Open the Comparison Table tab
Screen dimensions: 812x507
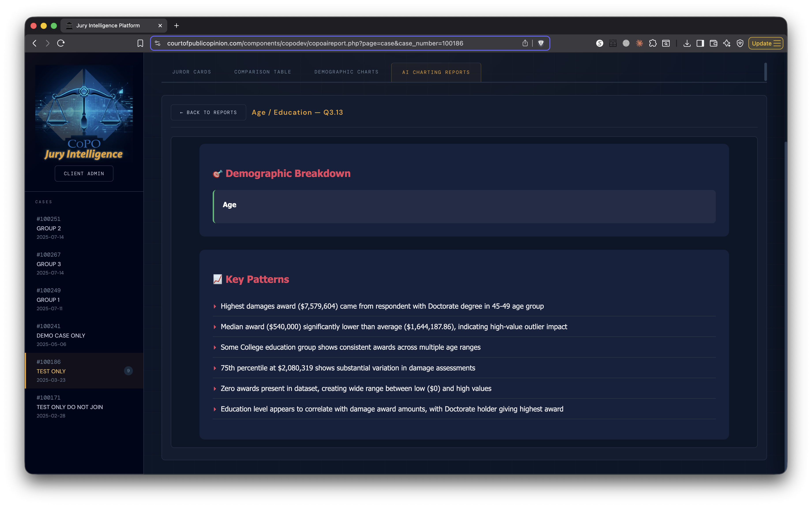(263, 72)
